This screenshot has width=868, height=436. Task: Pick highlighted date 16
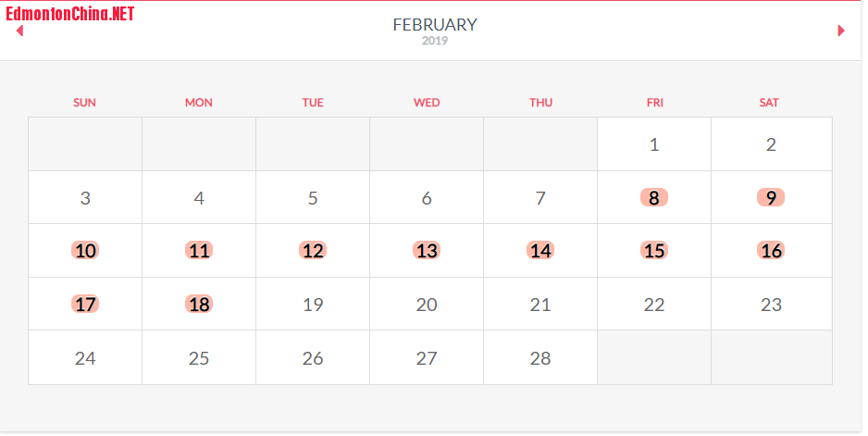(771, 251)
